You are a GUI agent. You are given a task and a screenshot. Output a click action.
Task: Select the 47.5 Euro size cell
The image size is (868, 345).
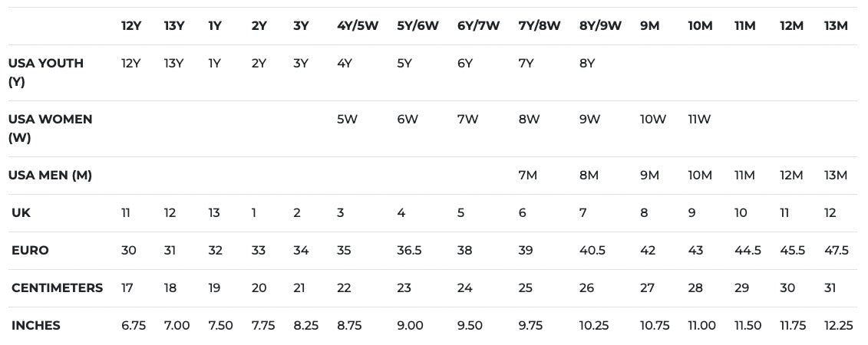(x=836, y=251)
